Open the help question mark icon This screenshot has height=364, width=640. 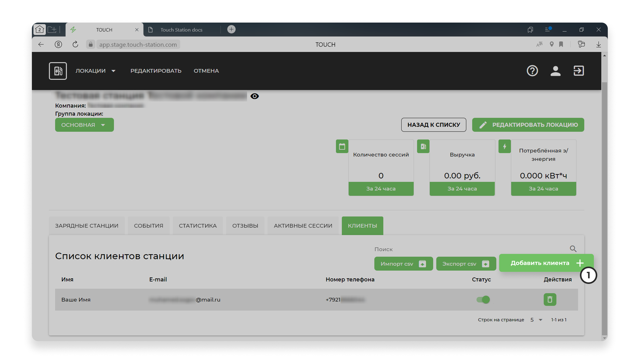(x=532, y=71)
